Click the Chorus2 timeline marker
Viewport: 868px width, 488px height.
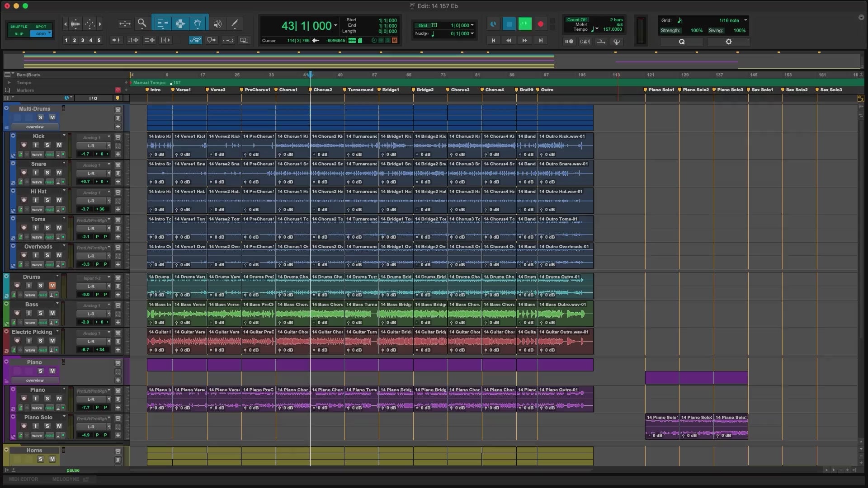click(x=322, y=90)
